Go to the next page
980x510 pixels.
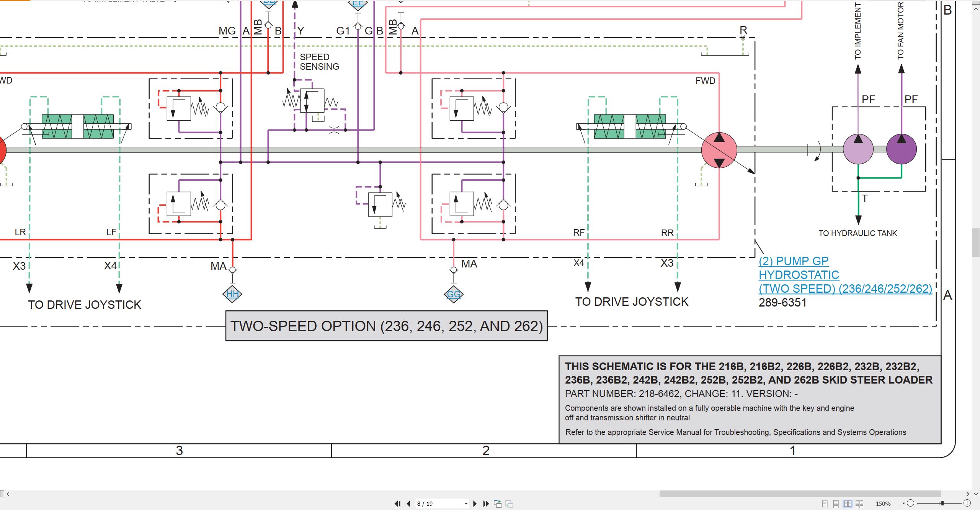click(475, 503)
